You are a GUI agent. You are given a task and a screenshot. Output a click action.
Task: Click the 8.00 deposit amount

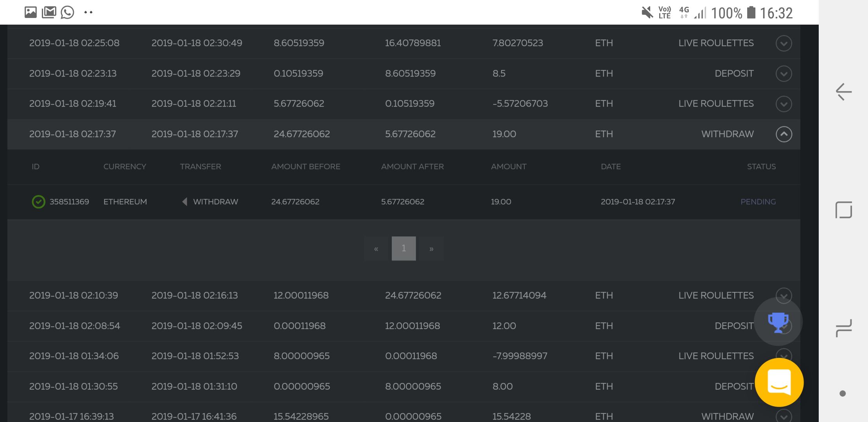(502, 386)
